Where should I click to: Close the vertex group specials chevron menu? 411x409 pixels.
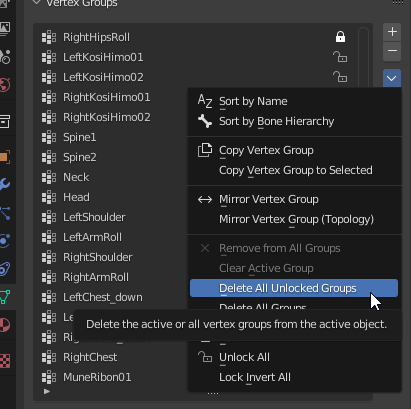tap(392, 78)
